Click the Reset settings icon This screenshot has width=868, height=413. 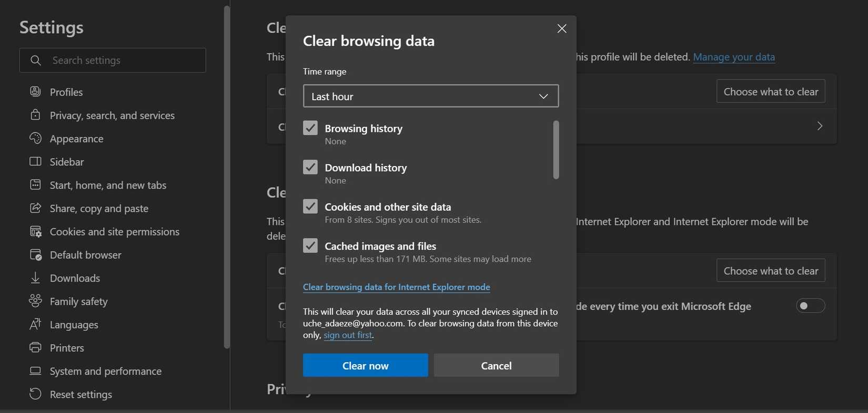35,394
